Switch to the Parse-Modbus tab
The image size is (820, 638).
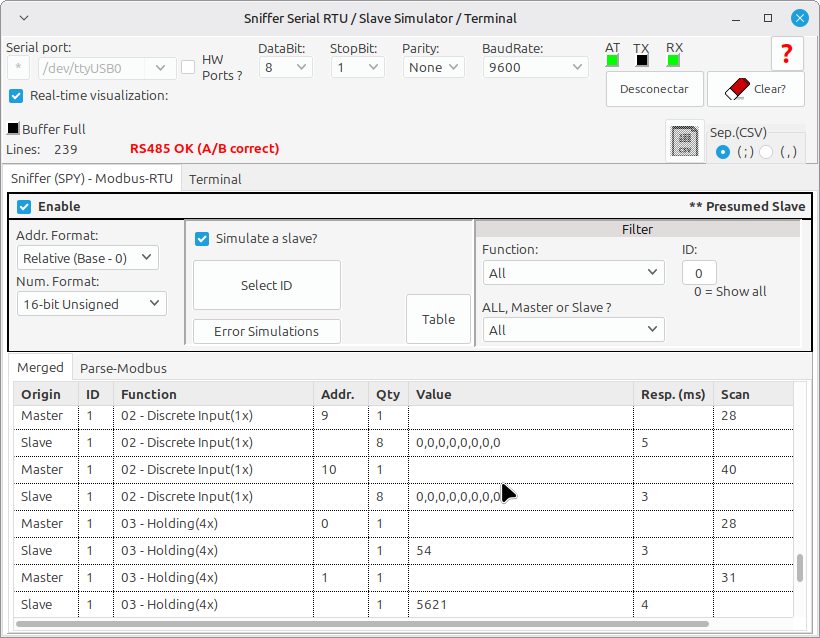[x=123, y=368]
